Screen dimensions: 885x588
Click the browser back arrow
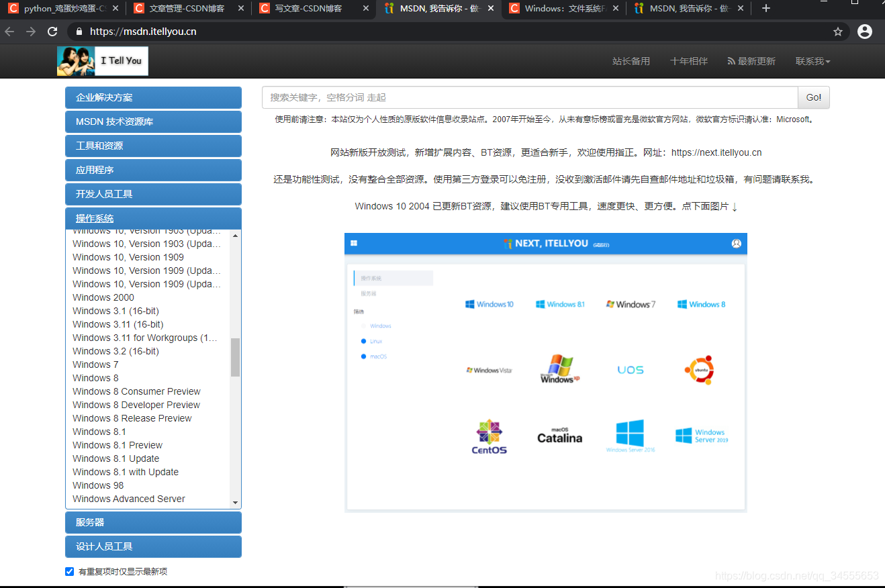(9, 32)
